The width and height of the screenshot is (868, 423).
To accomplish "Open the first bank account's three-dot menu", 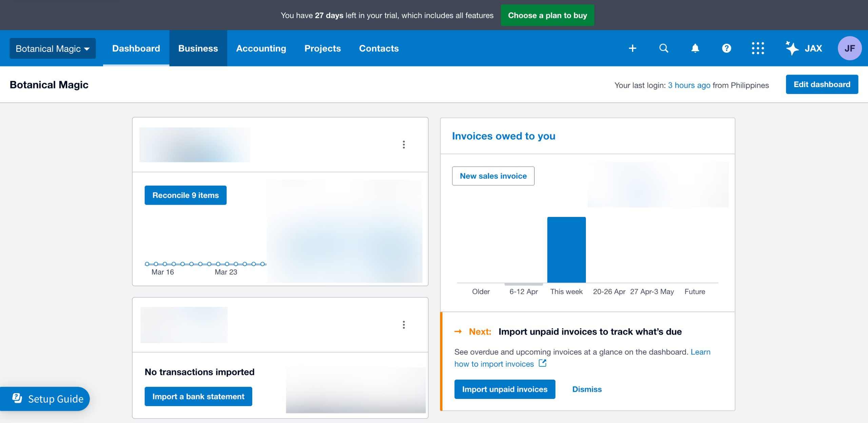I will [x=403, y=145].
